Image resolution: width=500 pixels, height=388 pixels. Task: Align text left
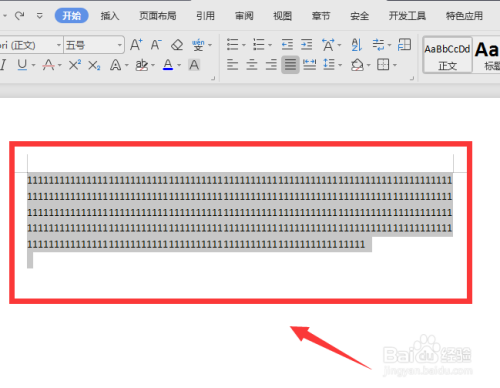coord(232,65)
